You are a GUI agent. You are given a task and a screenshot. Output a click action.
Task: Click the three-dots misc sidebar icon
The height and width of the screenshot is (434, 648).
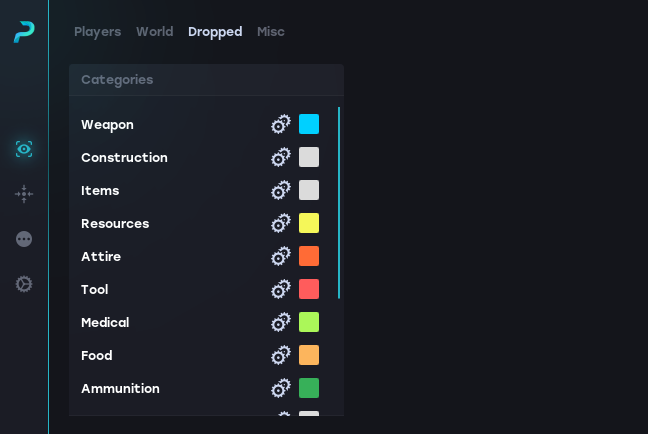coord(24,239)
